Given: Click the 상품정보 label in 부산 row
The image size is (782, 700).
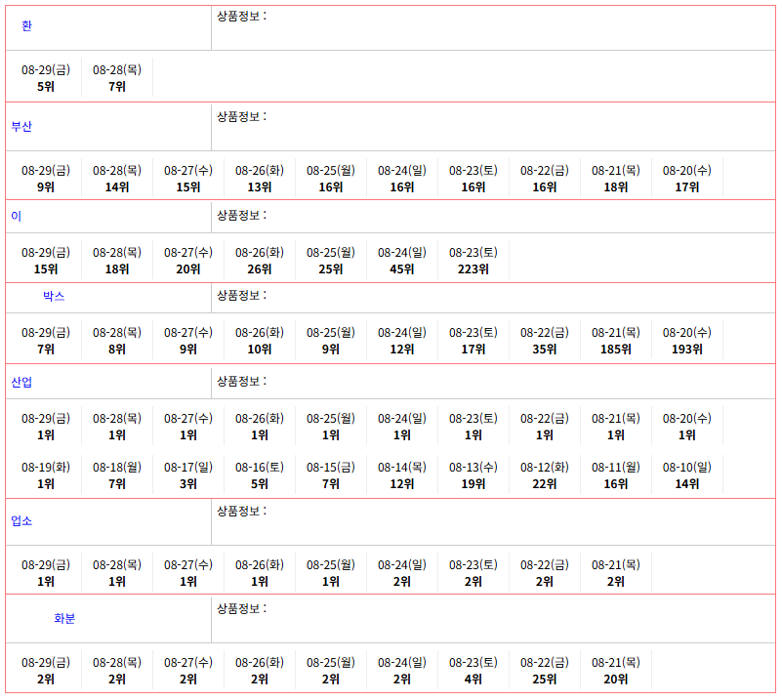Looking at the screenshot, I should (242, 117).
